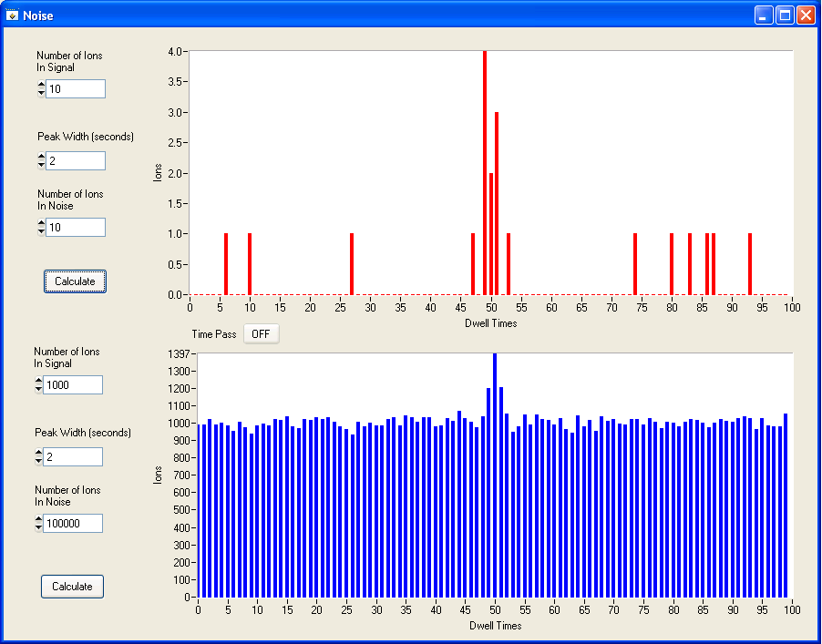Click the Noise application icon in the title bar

coord(12,15)
